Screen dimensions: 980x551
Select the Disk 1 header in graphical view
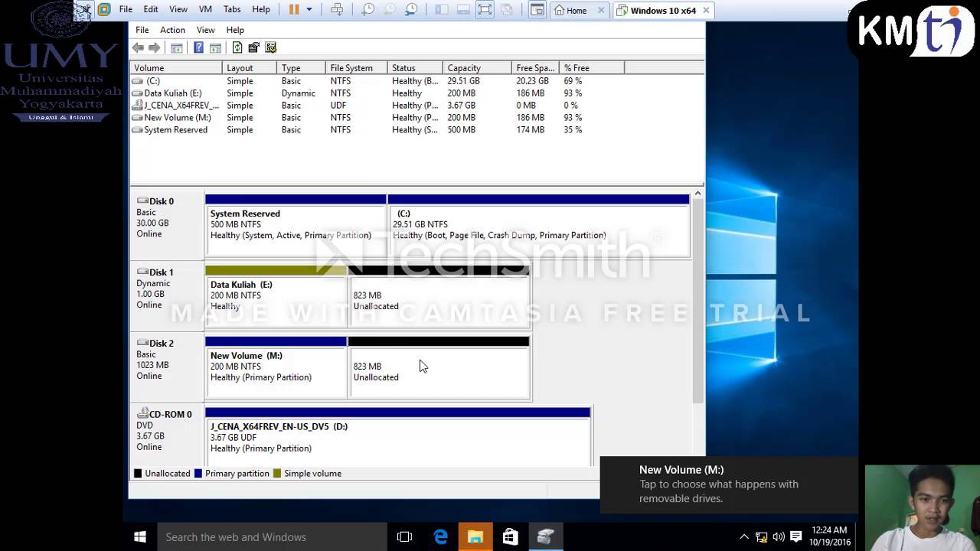tap(167, 296)
